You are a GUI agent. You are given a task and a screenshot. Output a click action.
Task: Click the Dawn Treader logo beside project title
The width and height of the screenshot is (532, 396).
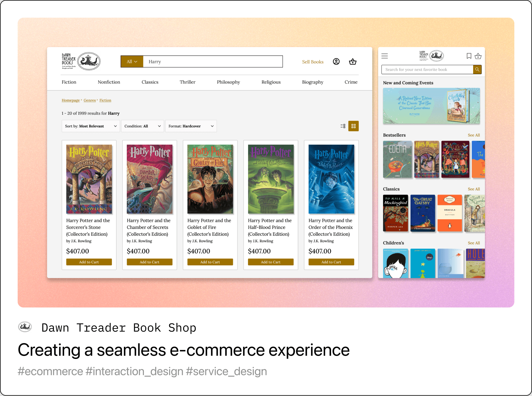25,327
